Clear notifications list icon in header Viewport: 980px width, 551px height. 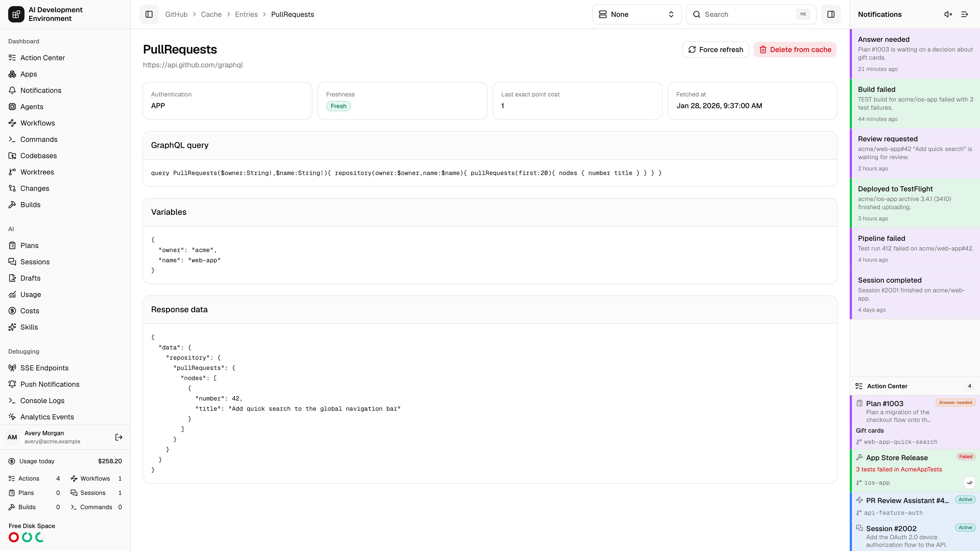[964, 15]
